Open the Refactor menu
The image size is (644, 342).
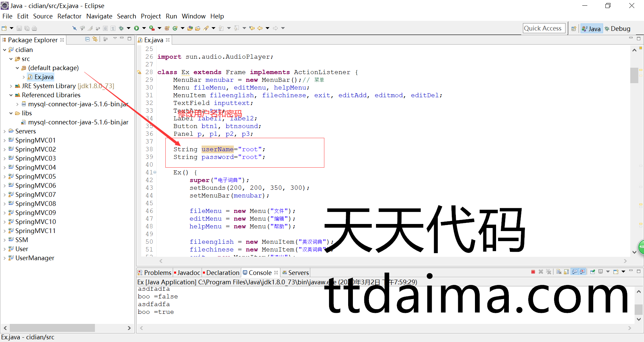[69, 16]
